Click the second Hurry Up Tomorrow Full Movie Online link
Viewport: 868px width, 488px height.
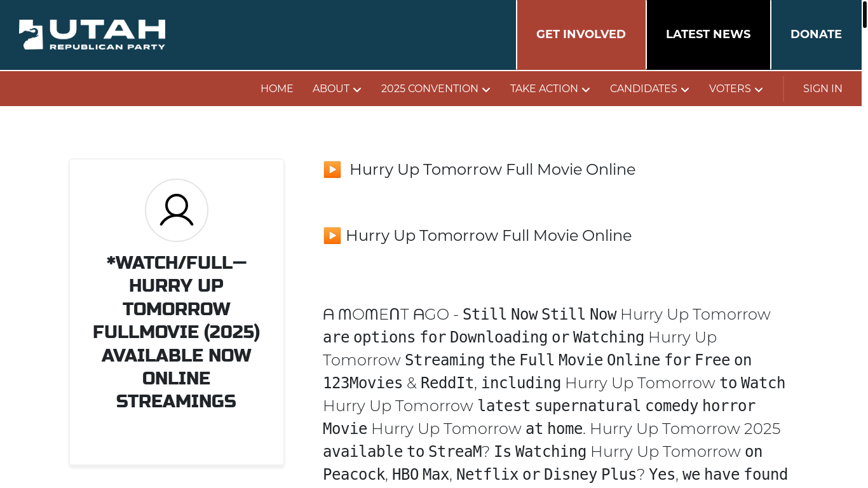tap(489, 236)
